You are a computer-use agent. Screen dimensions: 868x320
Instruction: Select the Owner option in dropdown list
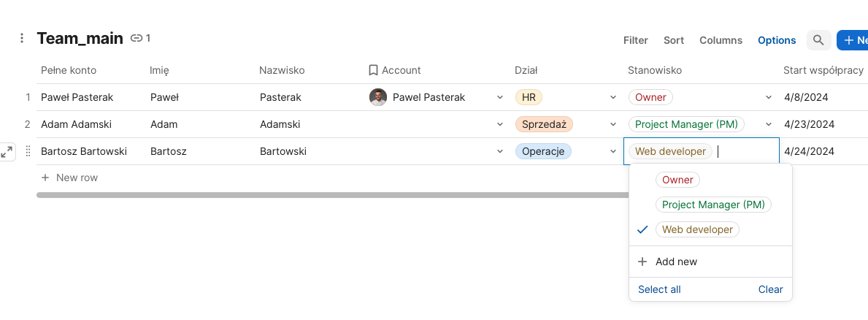point(677,180)
